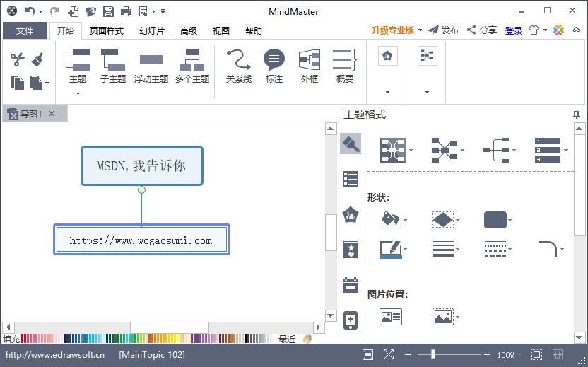Click 升级专业版 upgrade button
This screenshot has width=588, height=367.
tap(393, 30)
